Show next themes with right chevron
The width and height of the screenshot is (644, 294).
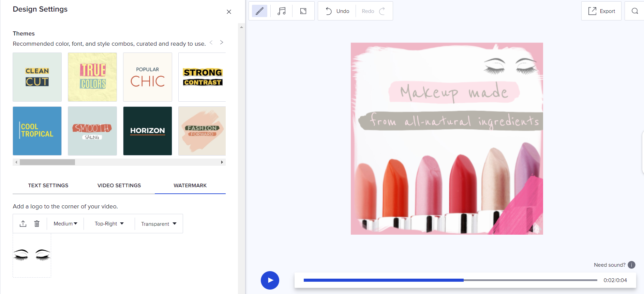(x=222, y=42)
